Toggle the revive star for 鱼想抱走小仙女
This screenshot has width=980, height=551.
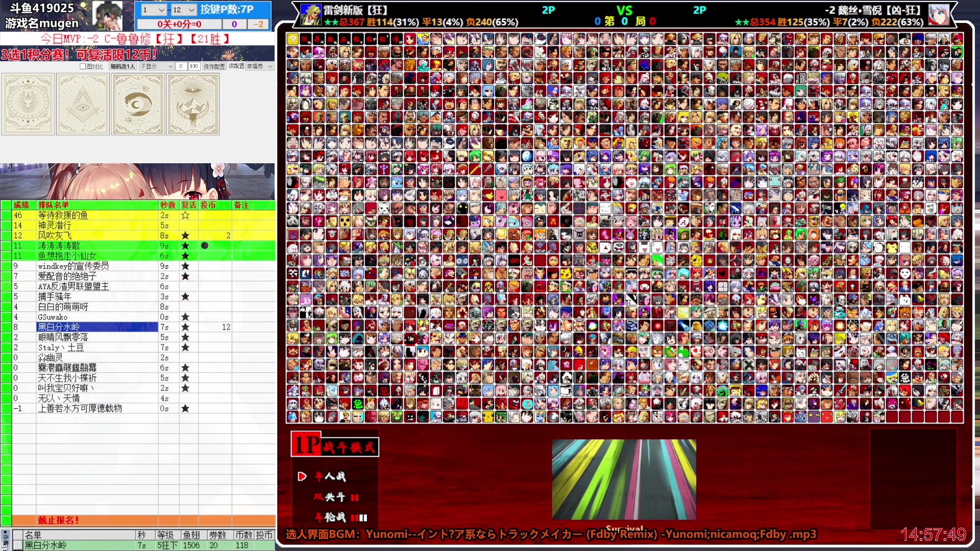point(185,256)
